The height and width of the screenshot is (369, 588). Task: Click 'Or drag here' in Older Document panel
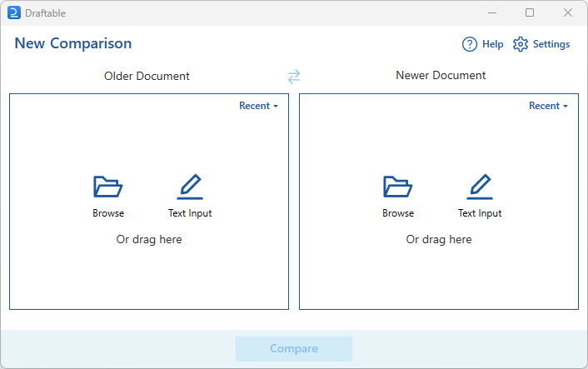point(148,239)
